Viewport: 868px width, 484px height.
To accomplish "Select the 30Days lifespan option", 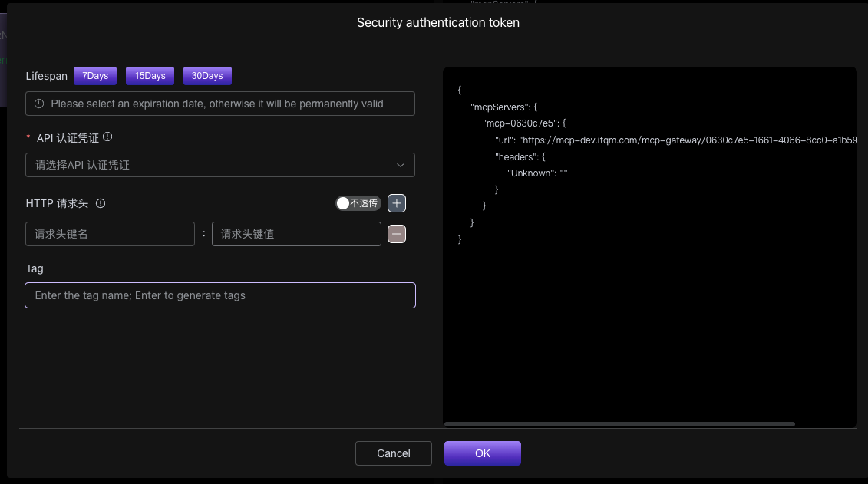I will click(x=207, y=75).
